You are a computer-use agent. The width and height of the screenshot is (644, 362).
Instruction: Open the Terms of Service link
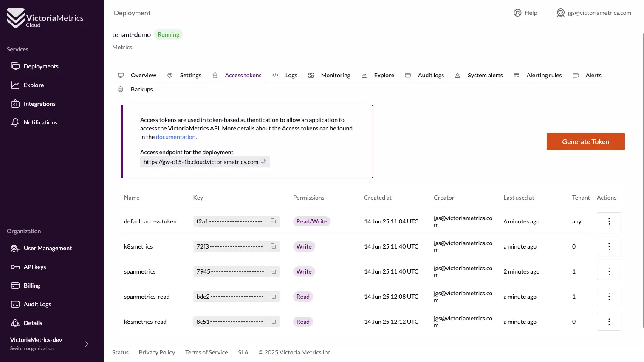[x=206, y=352]
